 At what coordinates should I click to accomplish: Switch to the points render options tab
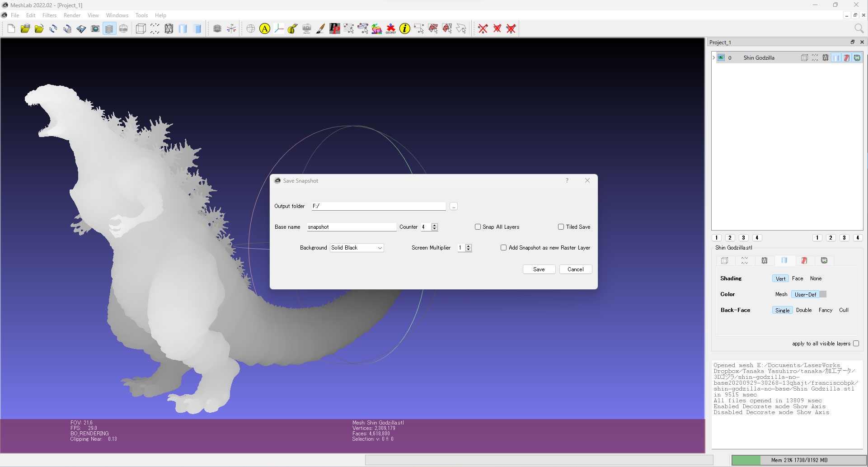coord(745,260)
